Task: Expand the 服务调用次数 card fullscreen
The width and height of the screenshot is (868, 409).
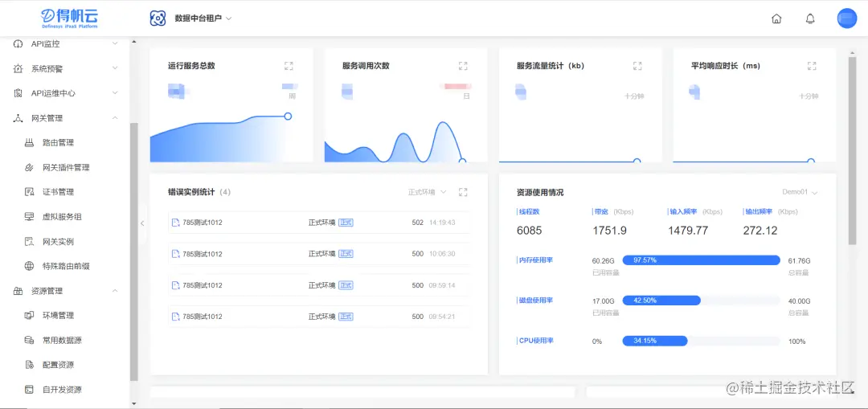Action: tap(464, 66)
